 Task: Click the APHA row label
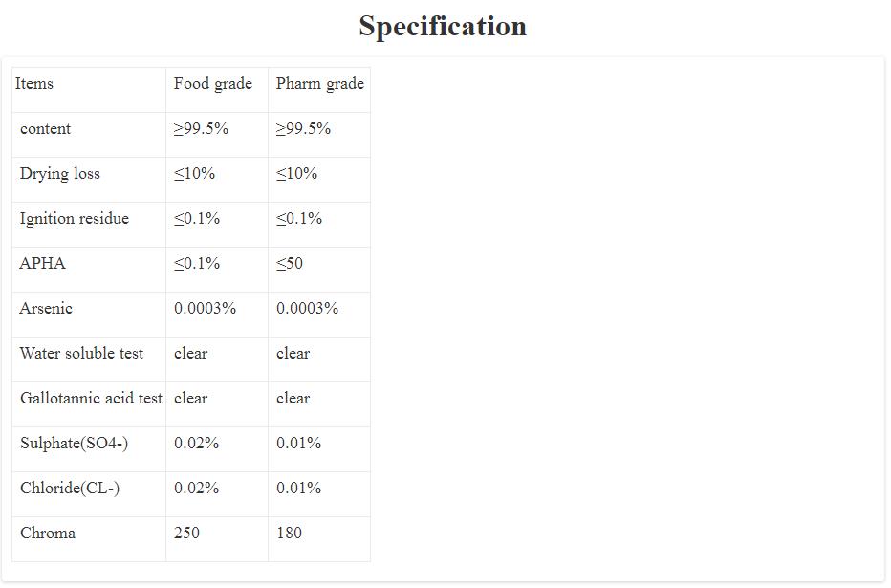(43, 264)
